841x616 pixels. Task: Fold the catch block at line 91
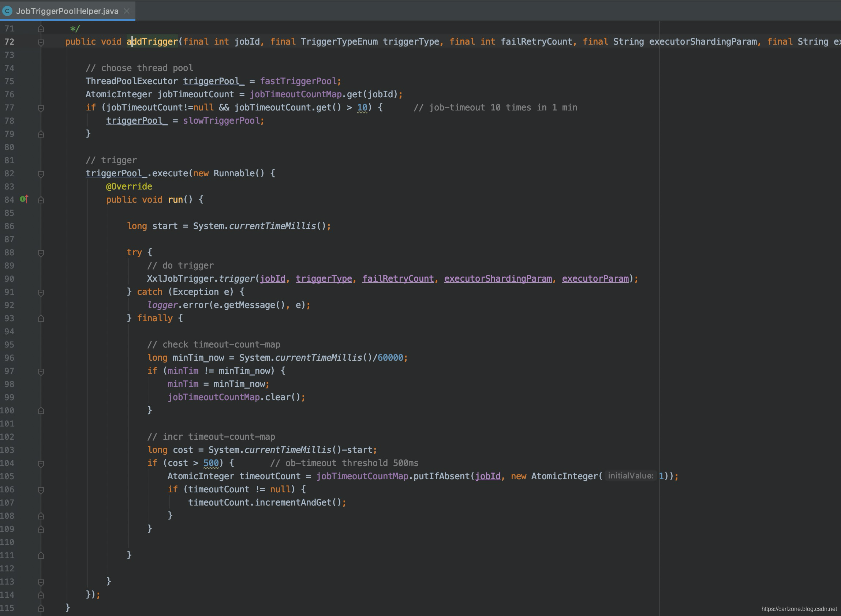pos(41,292)
